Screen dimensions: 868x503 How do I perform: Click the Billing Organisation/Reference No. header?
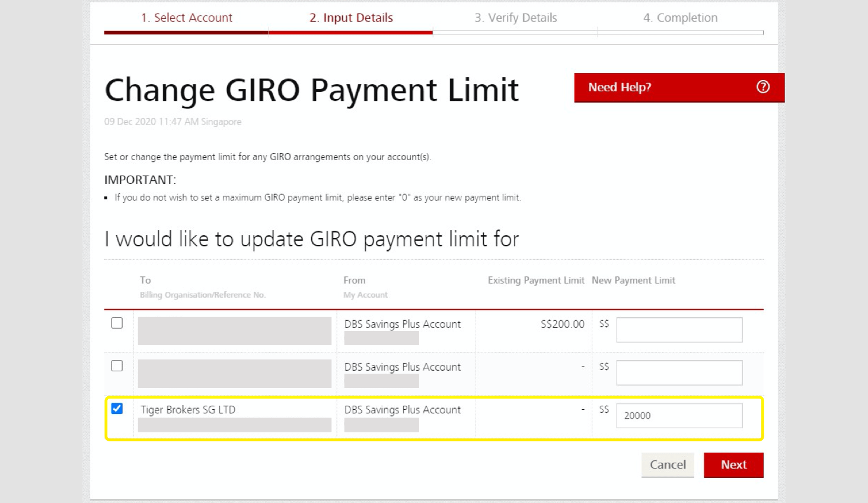pos(202,295)
